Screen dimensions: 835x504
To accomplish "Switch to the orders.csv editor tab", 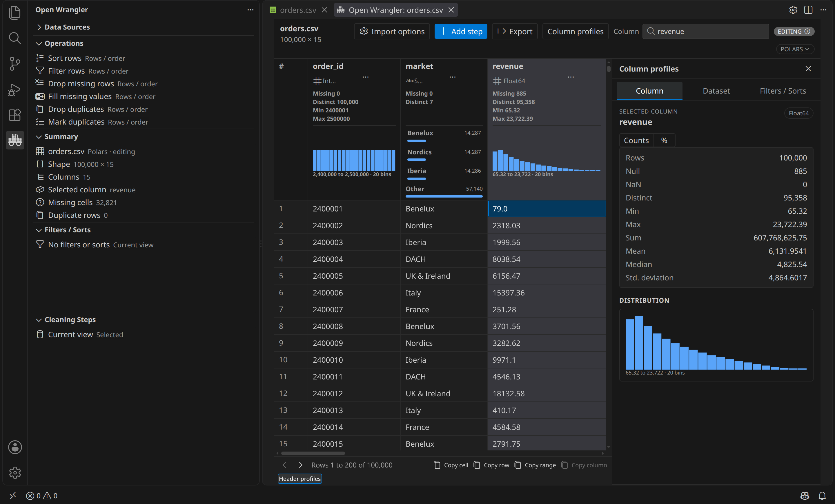I will (x=298, y=10).
